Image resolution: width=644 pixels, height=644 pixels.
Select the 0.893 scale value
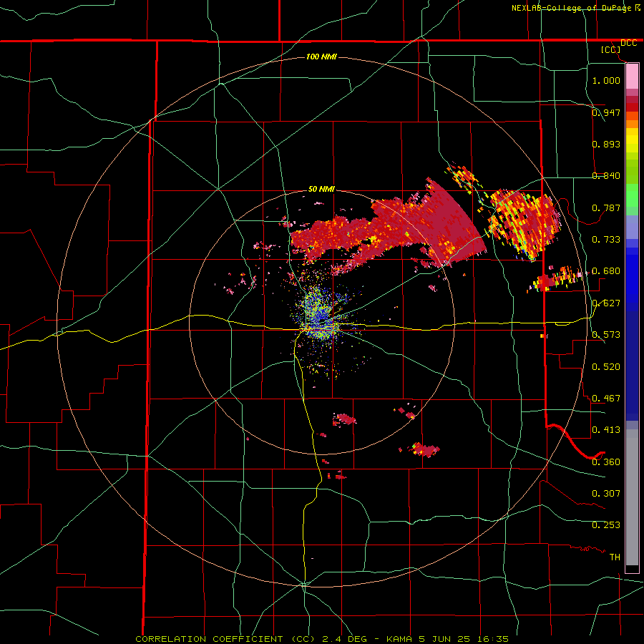[x=606, y=144]
